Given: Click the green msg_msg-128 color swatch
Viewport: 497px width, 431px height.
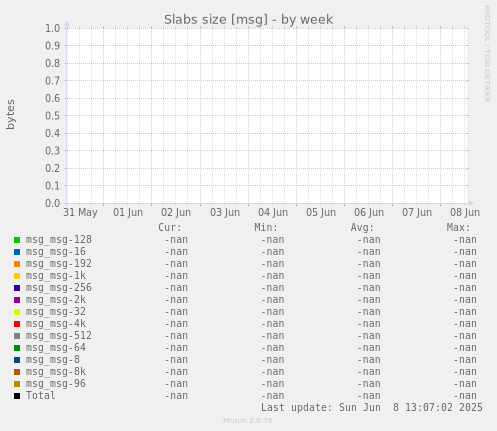Looking at the screenshot, I should click(x=17, y=240).
